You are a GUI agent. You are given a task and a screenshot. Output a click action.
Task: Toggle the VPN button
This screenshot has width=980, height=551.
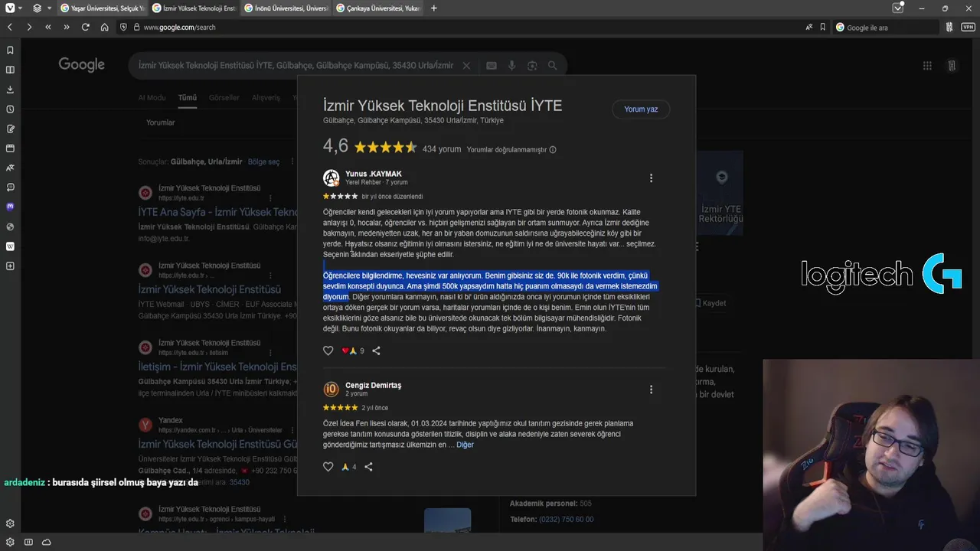point(968,27)
